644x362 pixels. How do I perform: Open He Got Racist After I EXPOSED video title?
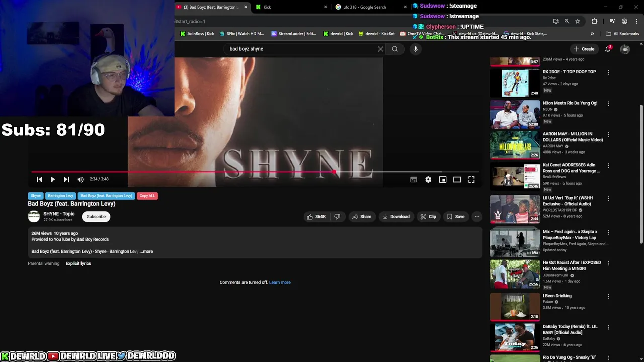click(x=572, y=265)
